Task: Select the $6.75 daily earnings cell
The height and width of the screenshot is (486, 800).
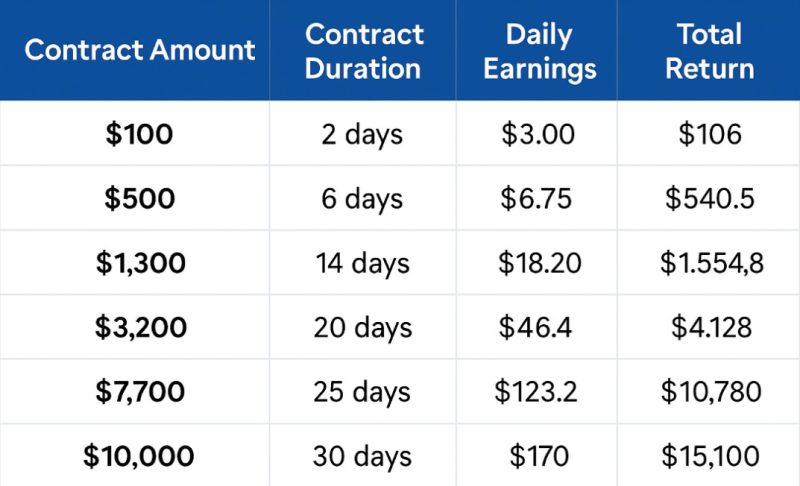Action: (537, 198)
